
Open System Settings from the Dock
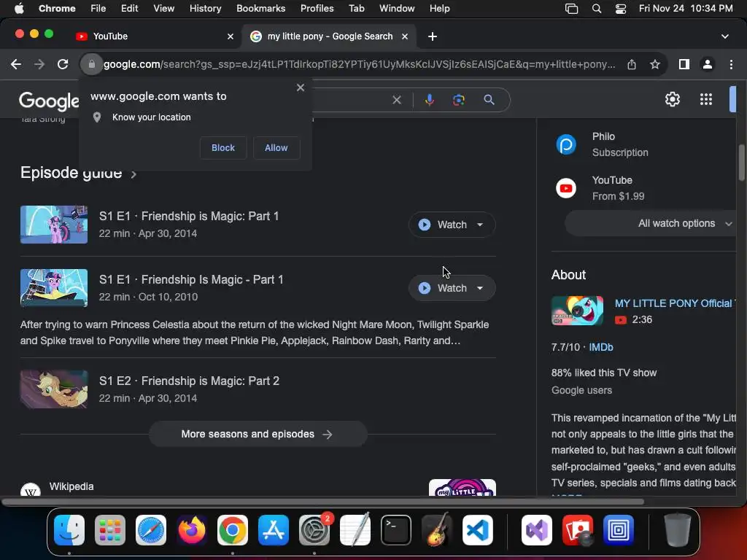[x=314, y=530]
